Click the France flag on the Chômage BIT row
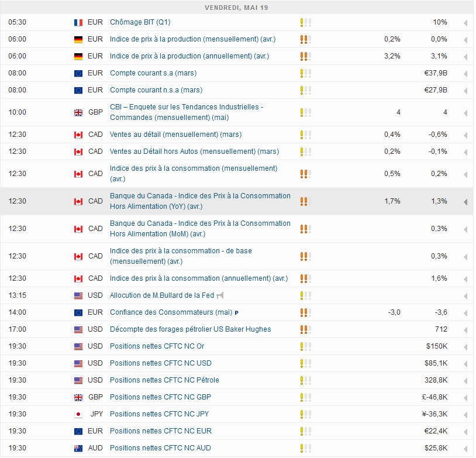Viewport: 476px width, 458px height. 78,22
